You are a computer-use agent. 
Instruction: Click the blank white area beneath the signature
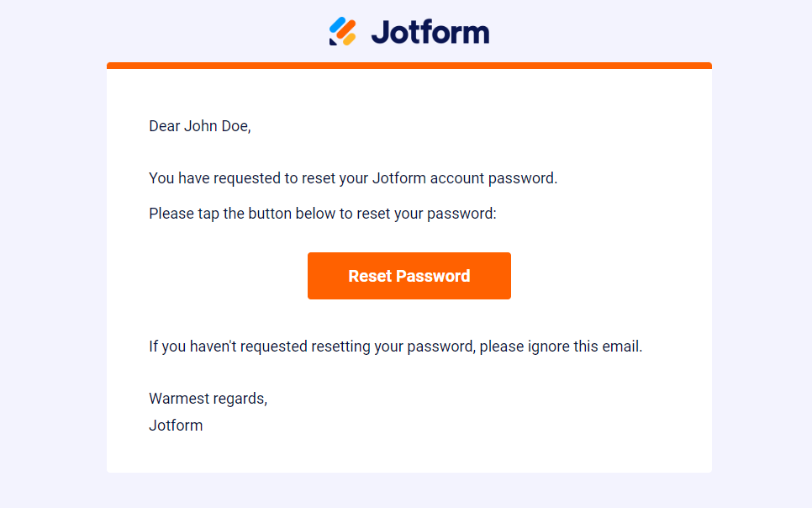pos(409,454)
